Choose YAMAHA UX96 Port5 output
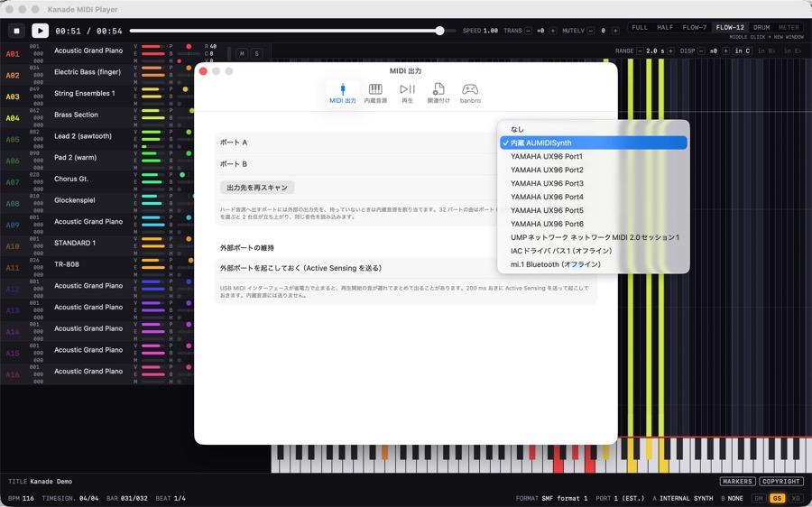Viewport: 812px width, 507px height. pyautogui.click(x=594, y=210)
